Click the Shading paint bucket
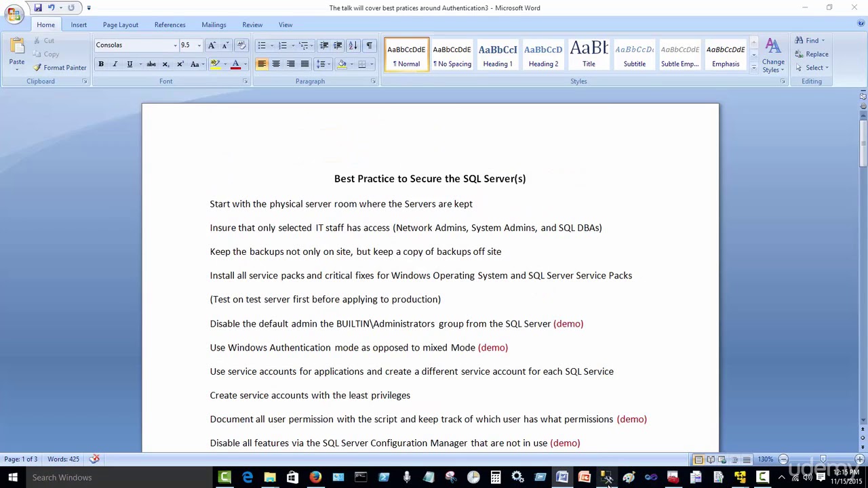Image resolution: width=868 pixels, height=488 pixels. [342, 64]
